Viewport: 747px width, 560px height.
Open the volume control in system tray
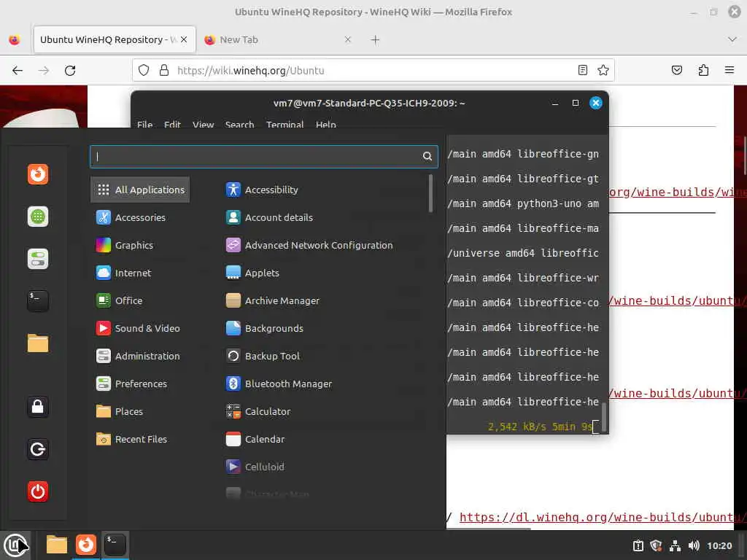click(694, 545)
